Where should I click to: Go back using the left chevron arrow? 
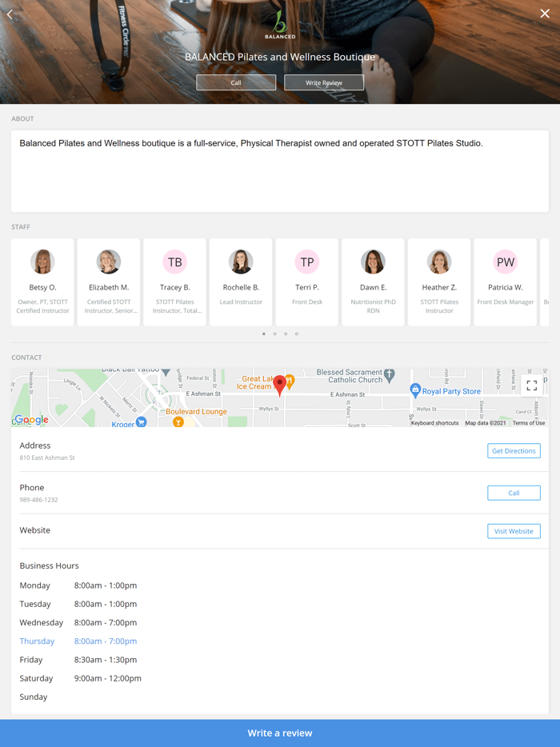(x=10, y=14)
